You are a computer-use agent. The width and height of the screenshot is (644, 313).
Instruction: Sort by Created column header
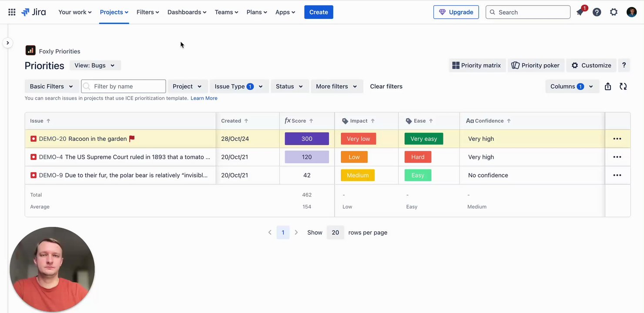pos(235,121)
